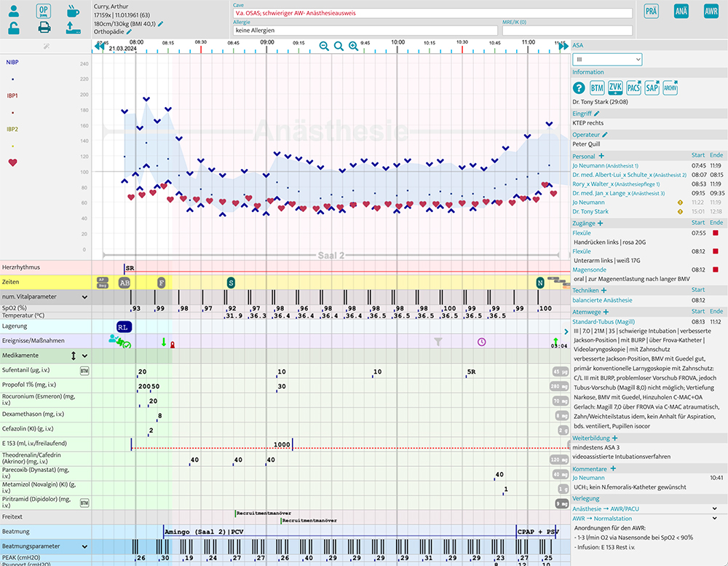Open the SAP link icon
728x566 pixels.
point(652,88)
